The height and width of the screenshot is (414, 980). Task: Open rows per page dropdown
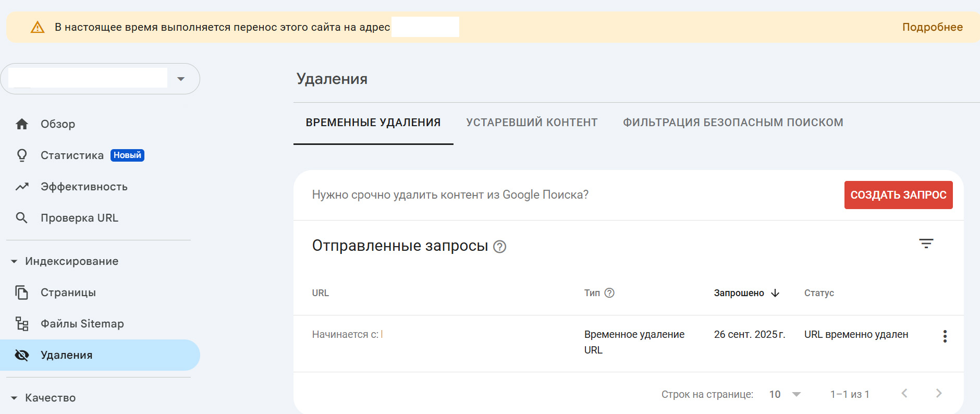click(x=785, y=394)
